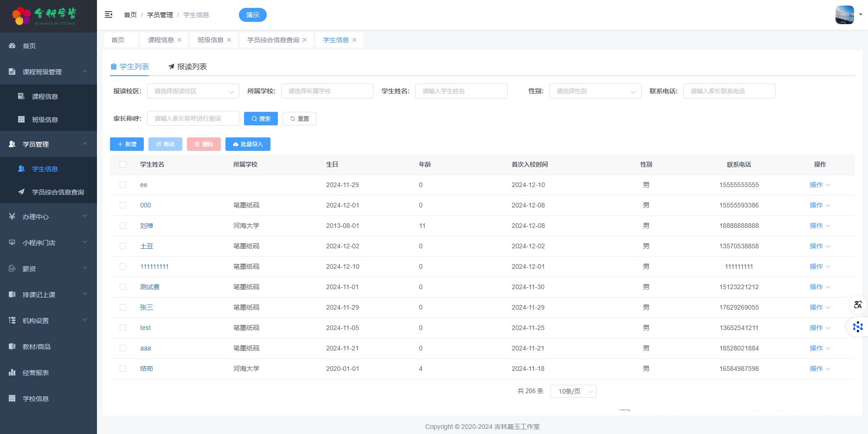Switch to the 报读列表 tab
This screenshot has width=868, height=434.
(x=187, y=67)
